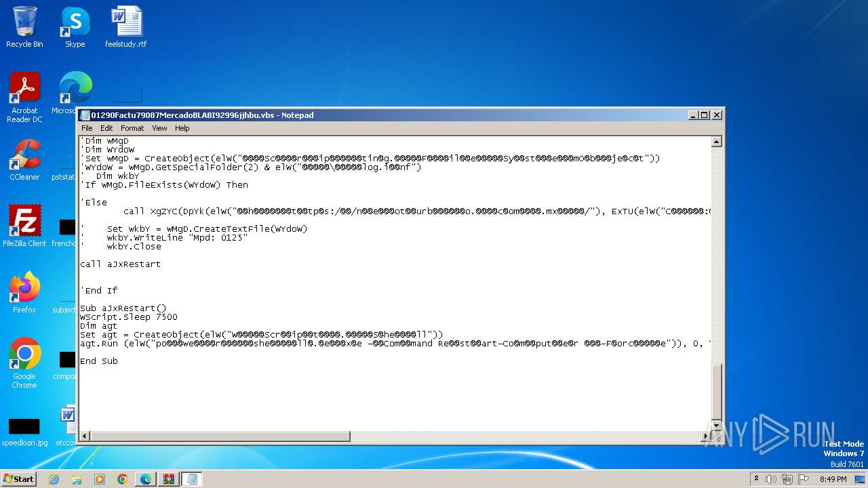Image resolution: width=868 pixels, height=488 pixels.
Task: Click the Action Center flag icon
Action: (x=804, y=479)
